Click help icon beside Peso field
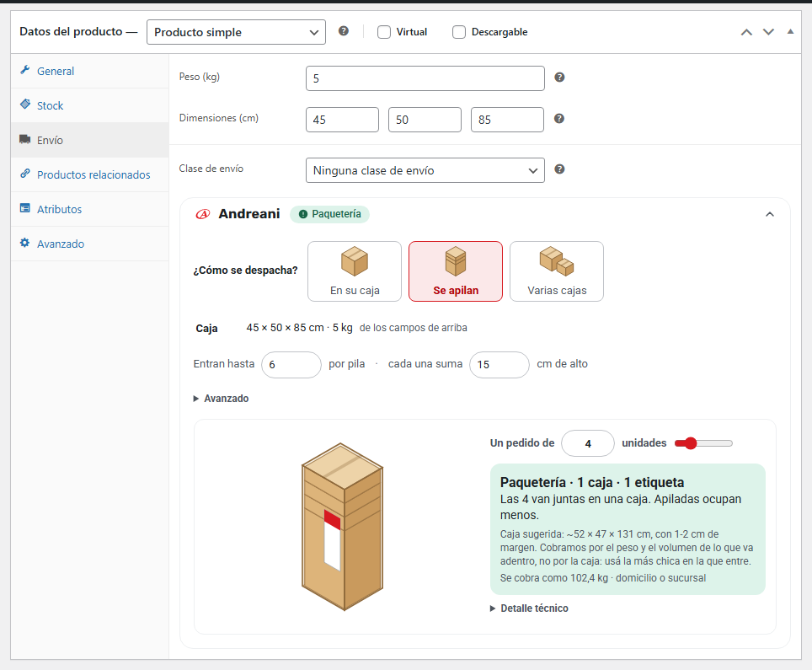812x670 pixels. 559,78
